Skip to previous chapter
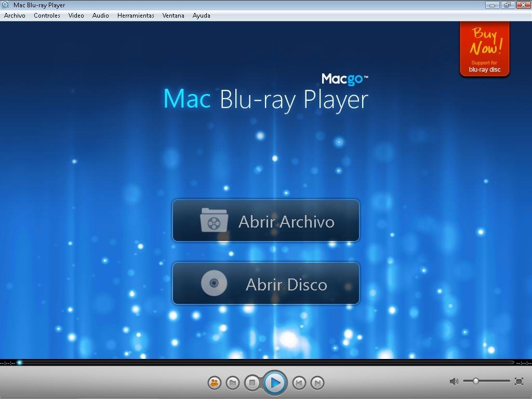Screen dimensions: 532x399 (299, 383)
